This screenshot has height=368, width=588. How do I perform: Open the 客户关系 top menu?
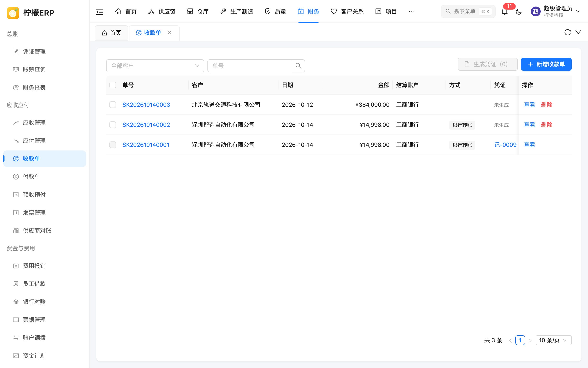coord(347,11)
